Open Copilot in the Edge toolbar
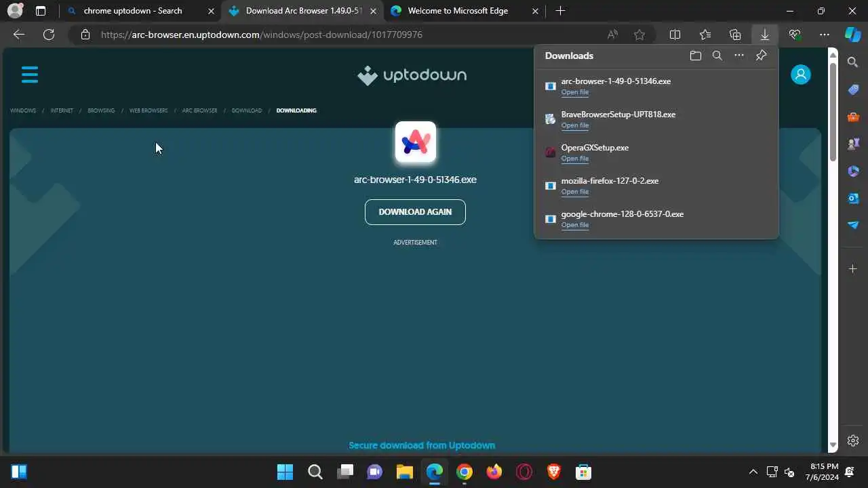 tap(852, 35)
